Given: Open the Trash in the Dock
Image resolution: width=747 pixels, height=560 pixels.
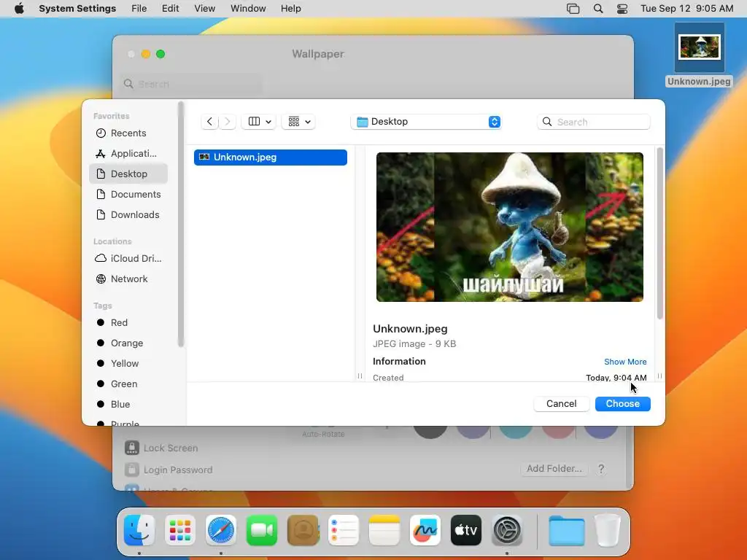Looking at the screenshot, I should point(608,530).
